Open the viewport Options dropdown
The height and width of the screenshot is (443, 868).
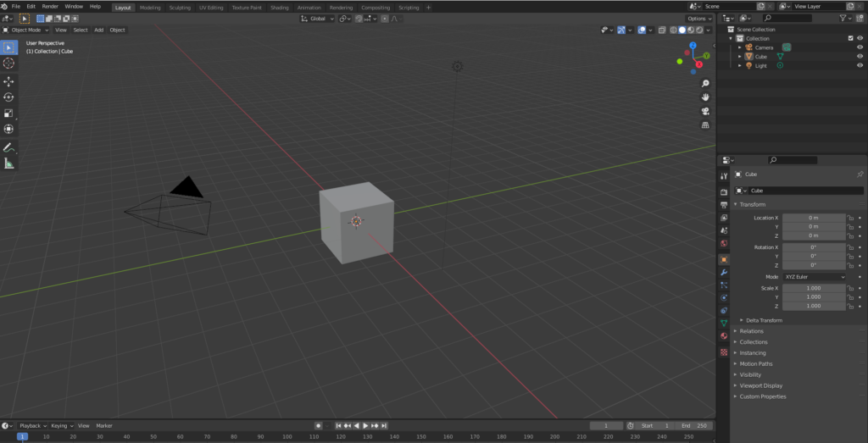pyautogui.click(x=699, y=19)
